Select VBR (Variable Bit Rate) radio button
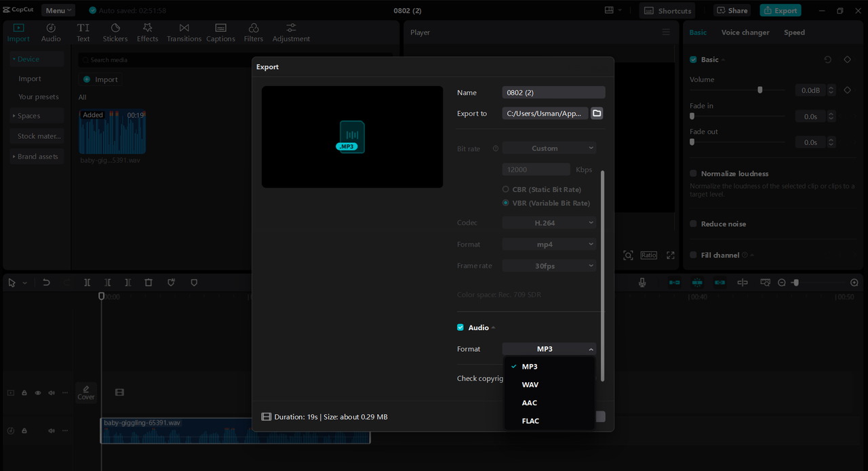Screen dimensions: 868x471 tap(505, 203)
